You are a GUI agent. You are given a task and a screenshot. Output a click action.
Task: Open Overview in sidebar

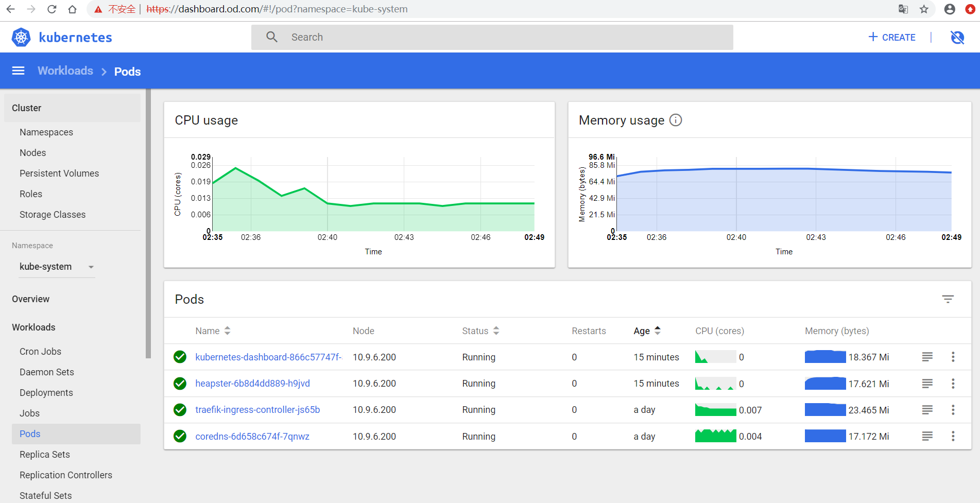31,299
